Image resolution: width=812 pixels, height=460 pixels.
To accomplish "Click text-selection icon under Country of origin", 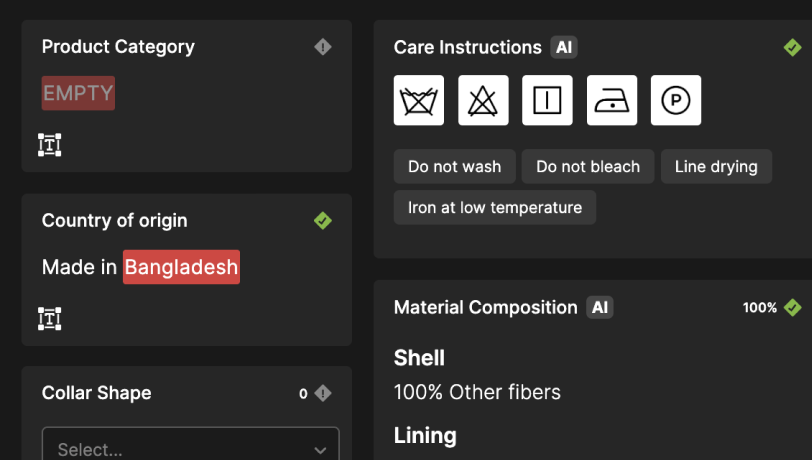I will click(x=50, y=319).
